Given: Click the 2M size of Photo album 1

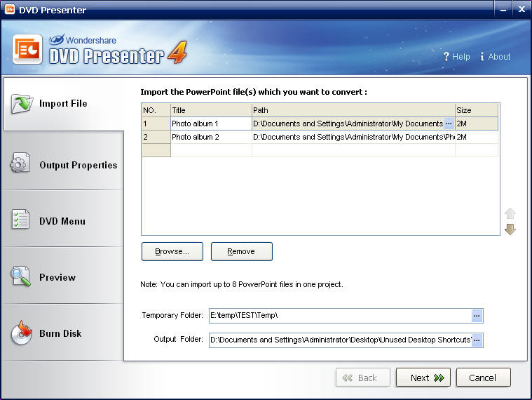Looking at the screenshot, I should click(477, 124).
